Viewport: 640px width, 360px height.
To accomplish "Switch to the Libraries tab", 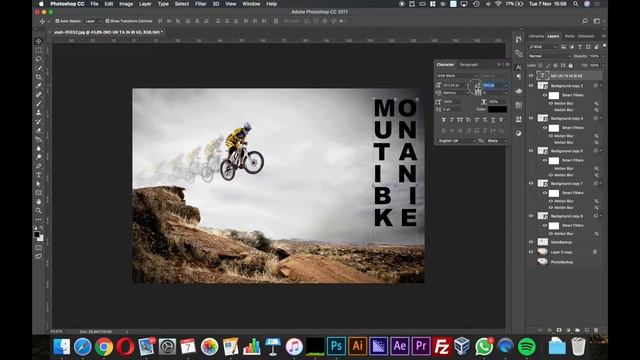I will coord(536,36).
